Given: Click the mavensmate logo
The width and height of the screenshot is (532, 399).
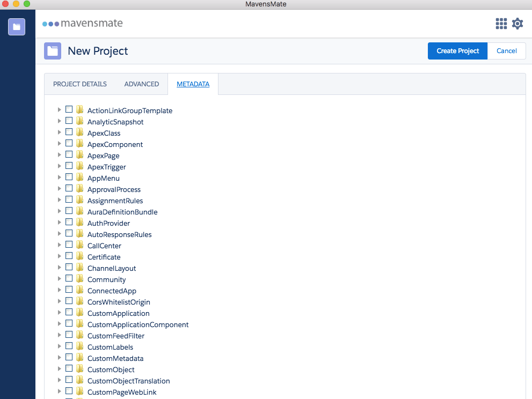Looking at the screenshot, I should [x=83, y=24].
